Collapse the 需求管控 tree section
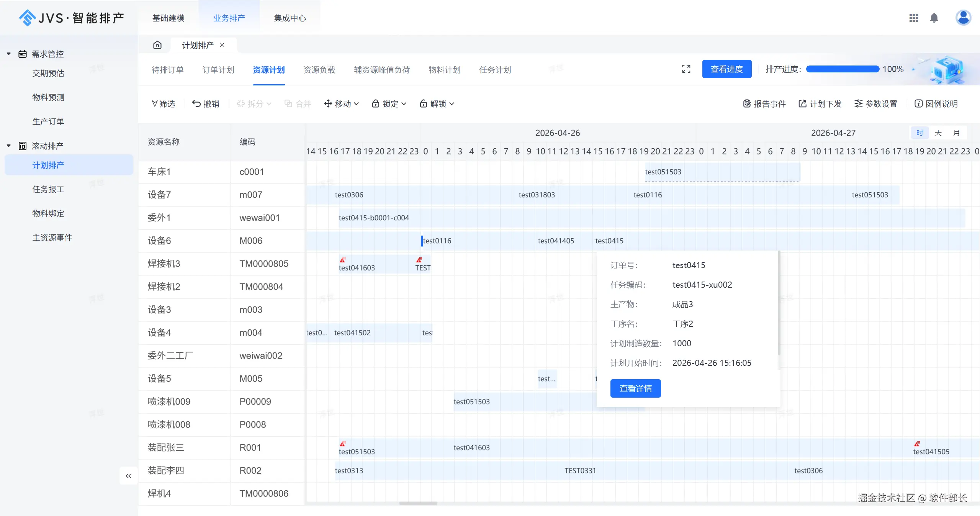This screenshot has height=516, width=980. tap(8, 54)
